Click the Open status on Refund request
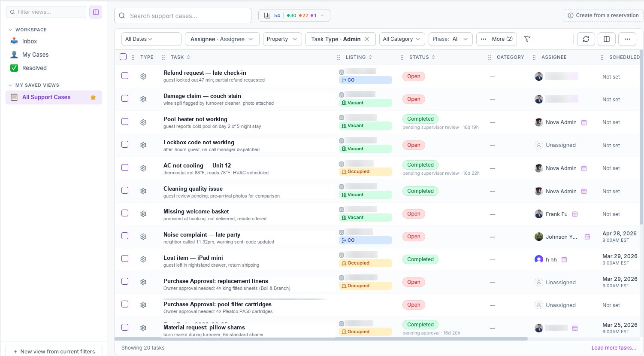The width and height of the screenshot is (644, 356). [x=414, y=76]
